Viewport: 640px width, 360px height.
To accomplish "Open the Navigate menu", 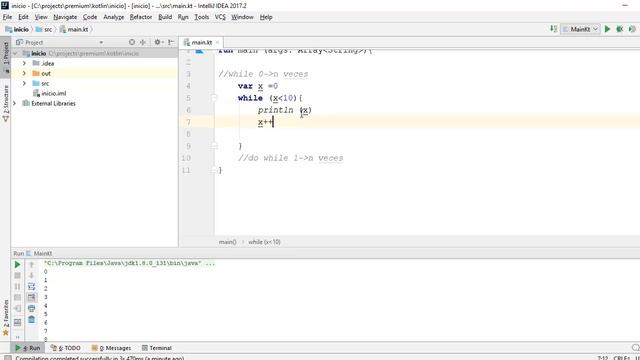I will [x=65, y=17].
